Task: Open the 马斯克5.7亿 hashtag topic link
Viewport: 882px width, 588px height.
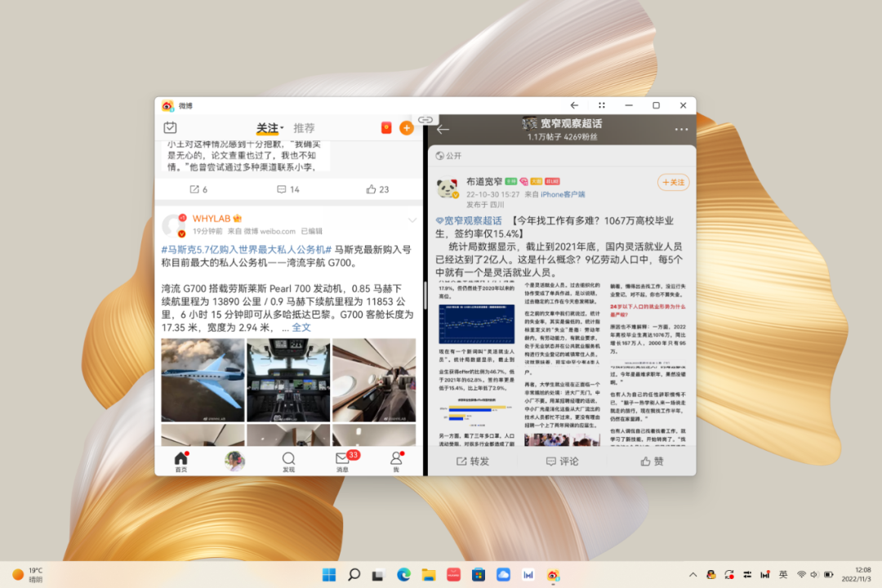Action: [245, 249]
